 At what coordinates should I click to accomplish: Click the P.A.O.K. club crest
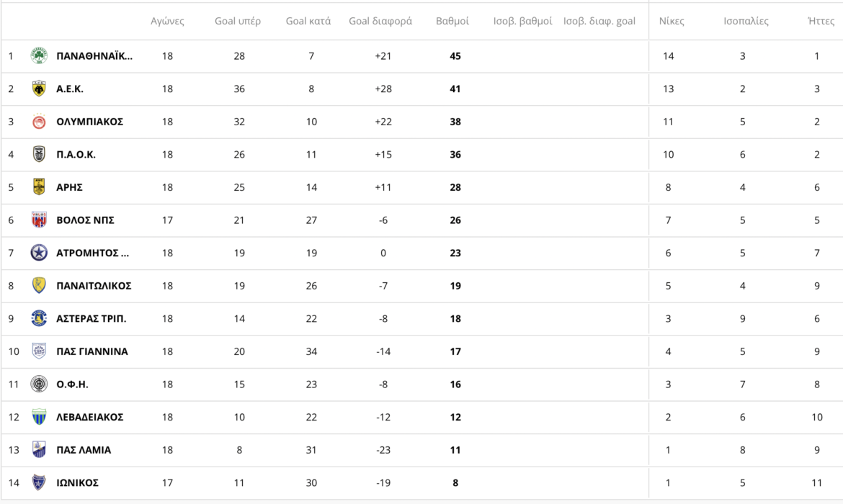coord(39,154)
